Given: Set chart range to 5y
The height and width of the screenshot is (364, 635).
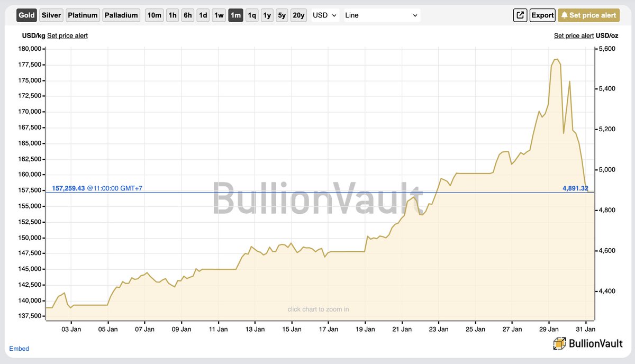Looking at the screenshot, I should coord(282,15).
